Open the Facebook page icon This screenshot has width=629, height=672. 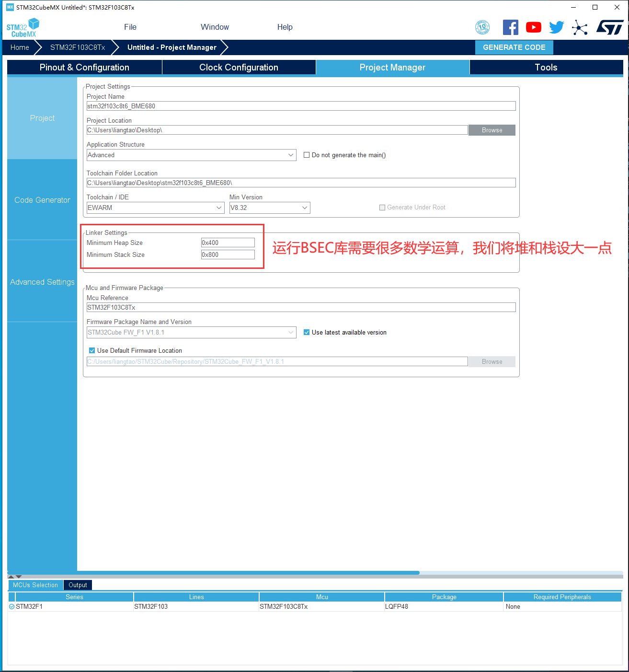pyautogui.click(x=510, y=27)
